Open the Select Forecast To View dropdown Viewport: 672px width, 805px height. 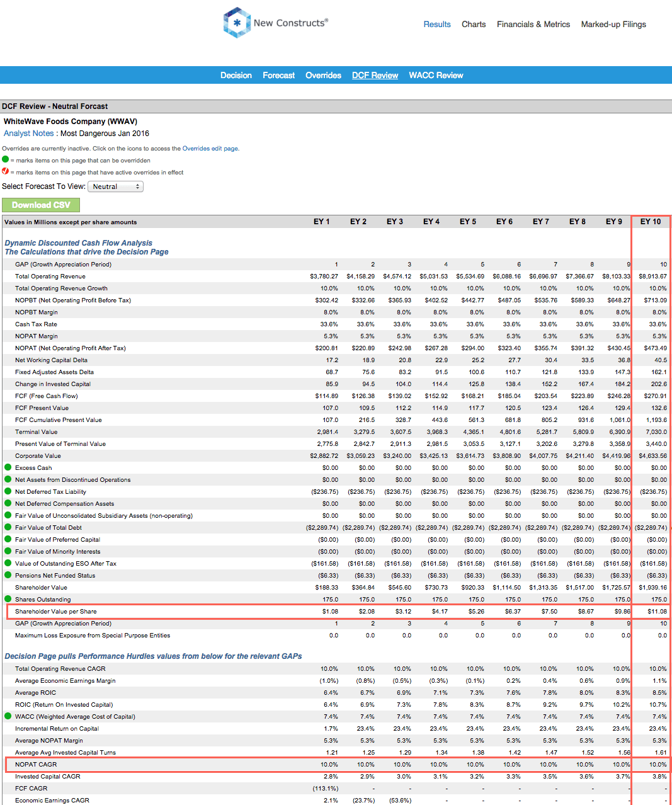(x=116, y=186)
